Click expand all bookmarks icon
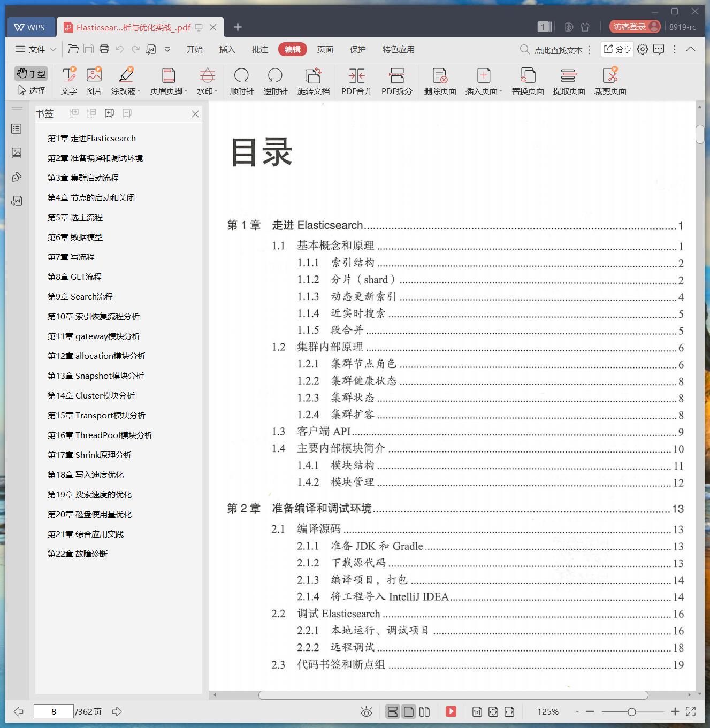The height and width of the screenshot is (728, 710). tap(74, 113)
